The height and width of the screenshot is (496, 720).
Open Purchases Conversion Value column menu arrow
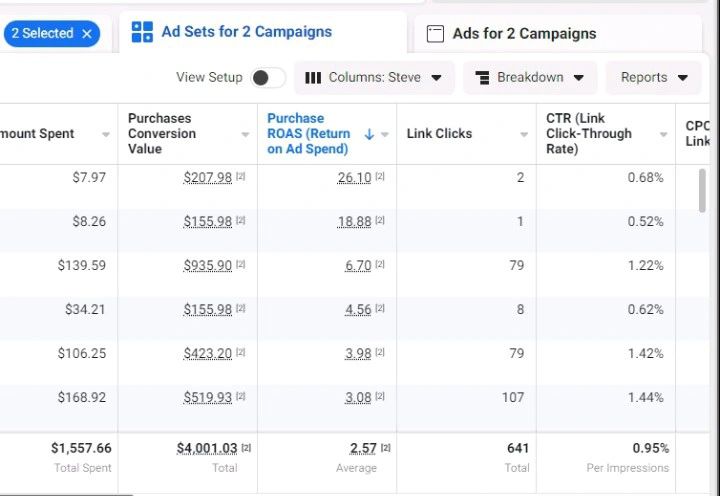click(x=245, y=134)
